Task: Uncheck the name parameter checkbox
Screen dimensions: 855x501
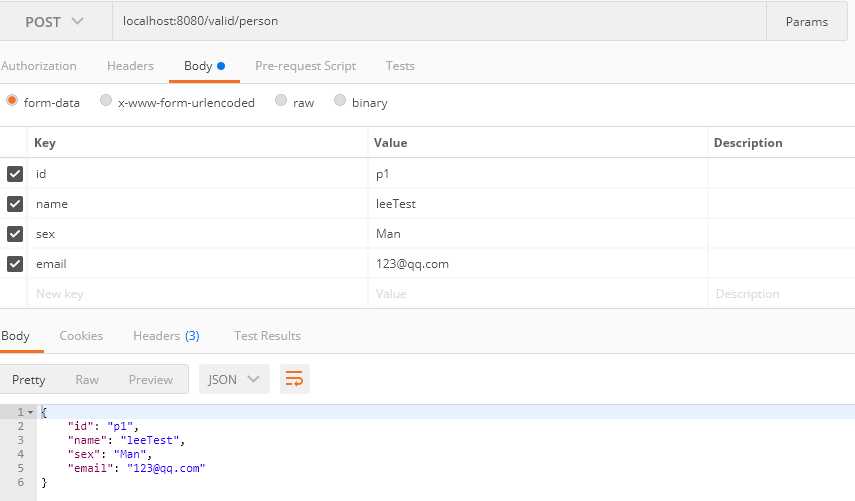Action: tap(15, 204)
